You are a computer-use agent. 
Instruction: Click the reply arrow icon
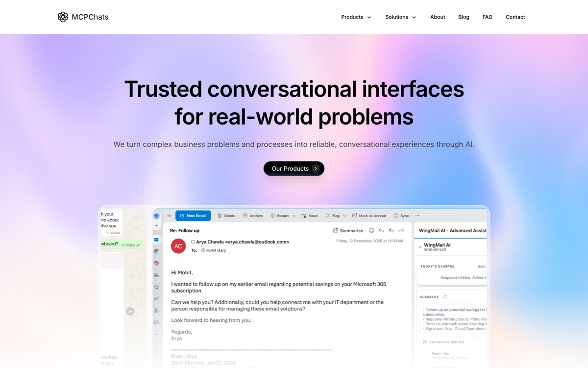point(381,230)
